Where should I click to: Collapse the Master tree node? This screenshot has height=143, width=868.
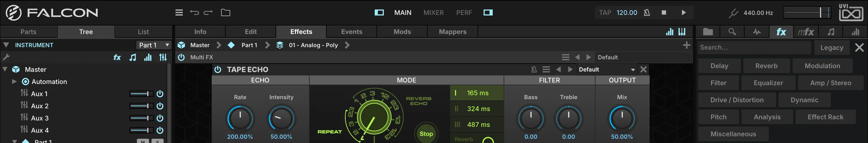(5, 69)
